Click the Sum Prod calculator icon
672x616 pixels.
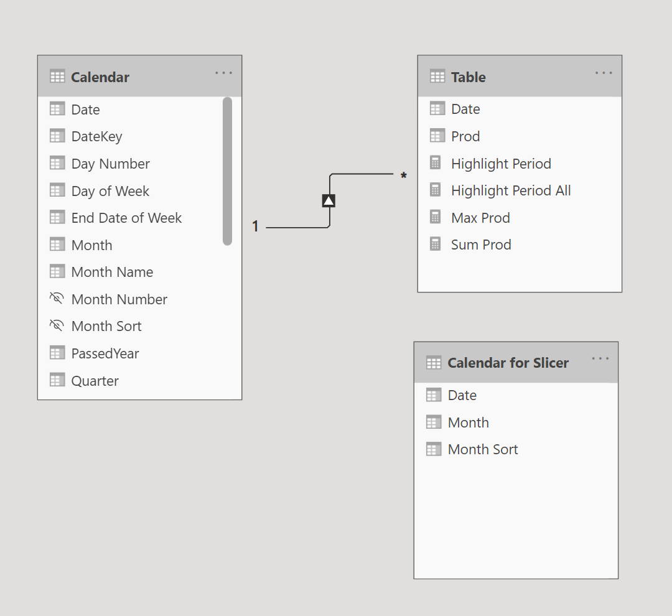(x=436, y=245)
